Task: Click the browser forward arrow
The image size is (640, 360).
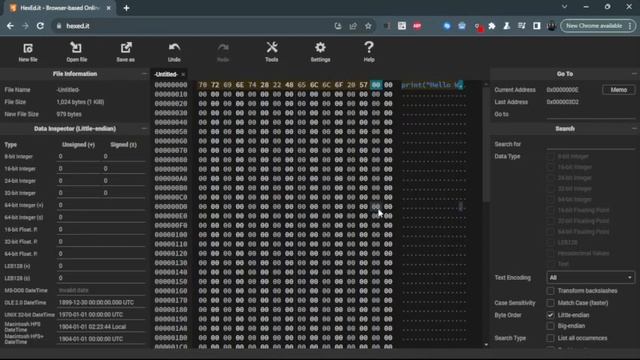Action: point(25,26)
